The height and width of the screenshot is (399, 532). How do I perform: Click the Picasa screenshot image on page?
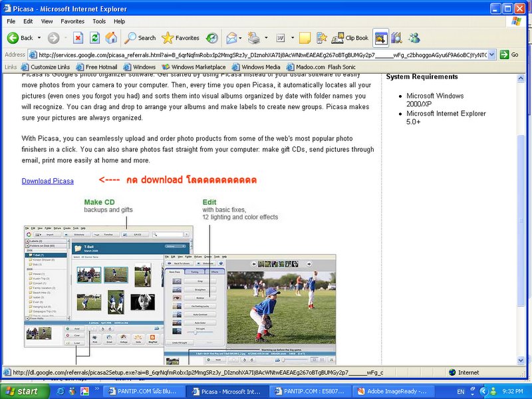[x=180, y=295]
